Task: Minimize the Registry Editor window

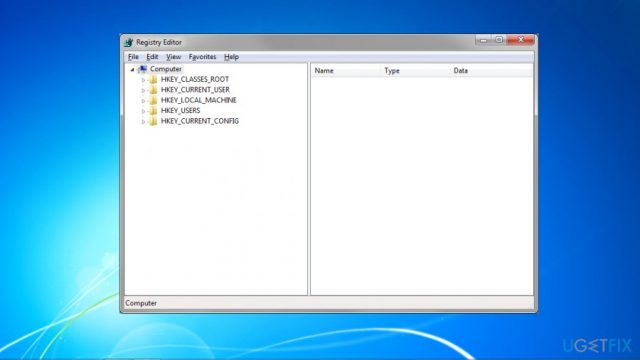Action: click(483, 40)
